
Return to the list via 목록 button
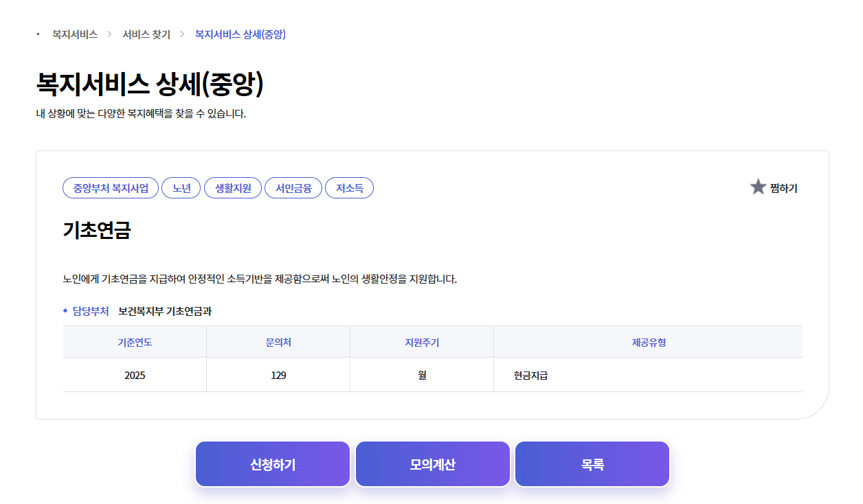tap(592, 463)
